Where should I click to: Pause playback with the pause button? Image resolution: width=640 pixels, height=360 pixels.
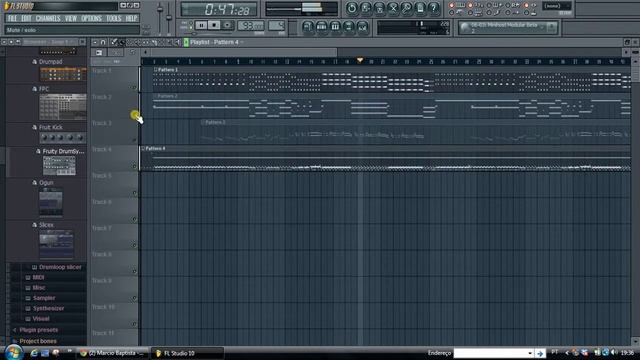click(201, 25)
